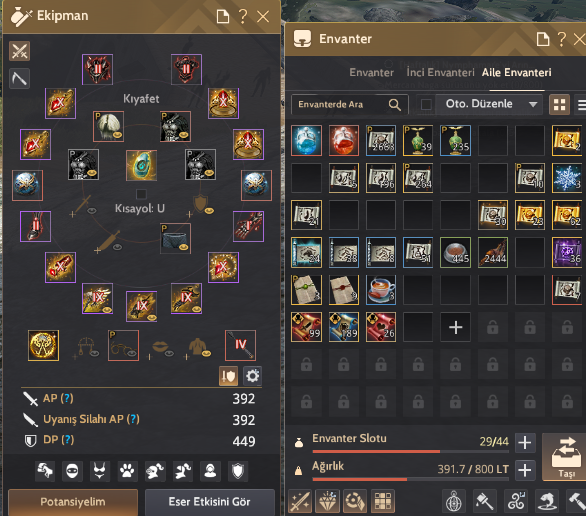
Task: Click the paw pet visibility icon
Action: [127, 471]
